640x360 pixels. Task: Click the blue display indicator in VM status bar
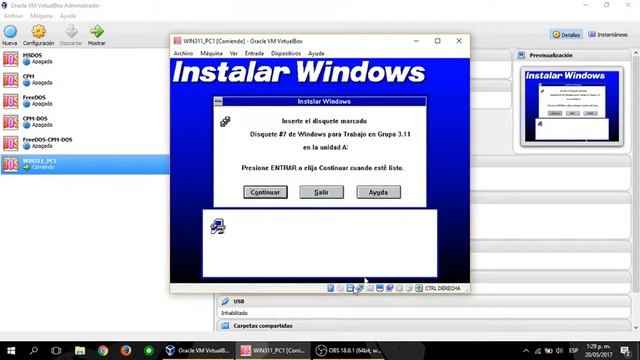380,288
